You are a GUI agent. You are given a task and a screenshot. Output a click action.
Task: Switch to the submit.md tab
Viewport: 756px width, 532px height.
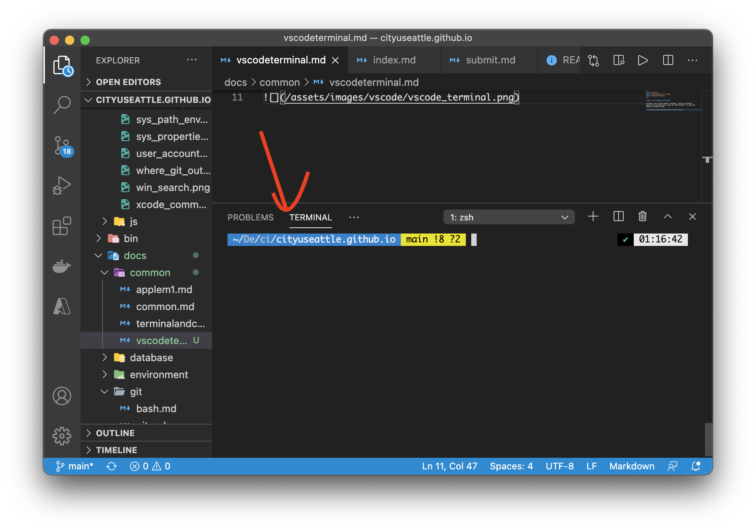[489, 60]
